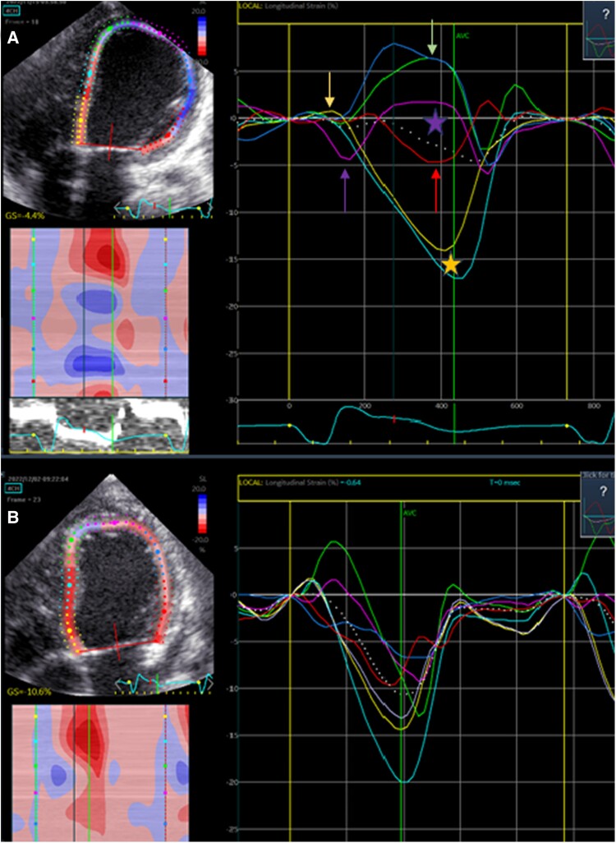Click the Longitudinal Strain = 0.64 header in panel B
The height and width of the screenshot is (843, 616).
(300, 482)
